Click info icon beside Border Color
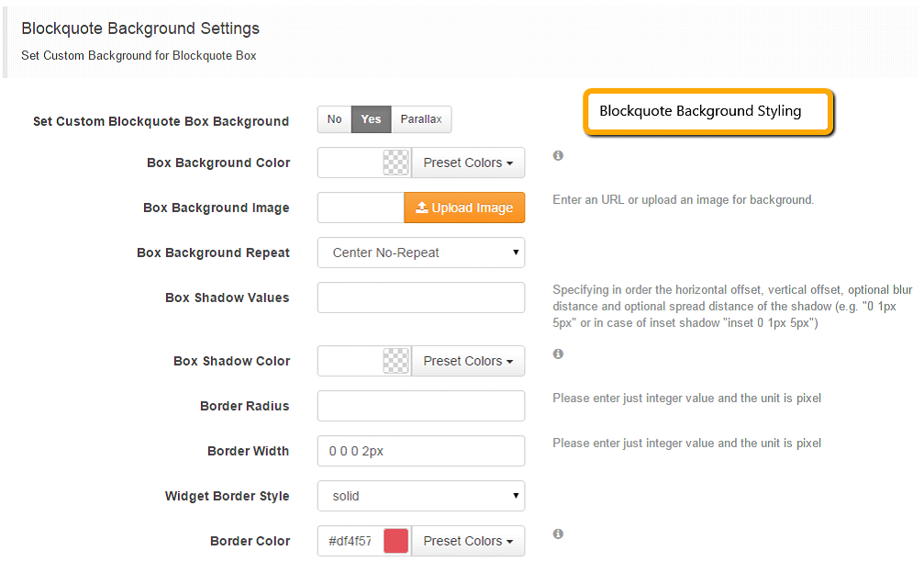This screenshot has height=573, width=924. [x=558, y=534]
